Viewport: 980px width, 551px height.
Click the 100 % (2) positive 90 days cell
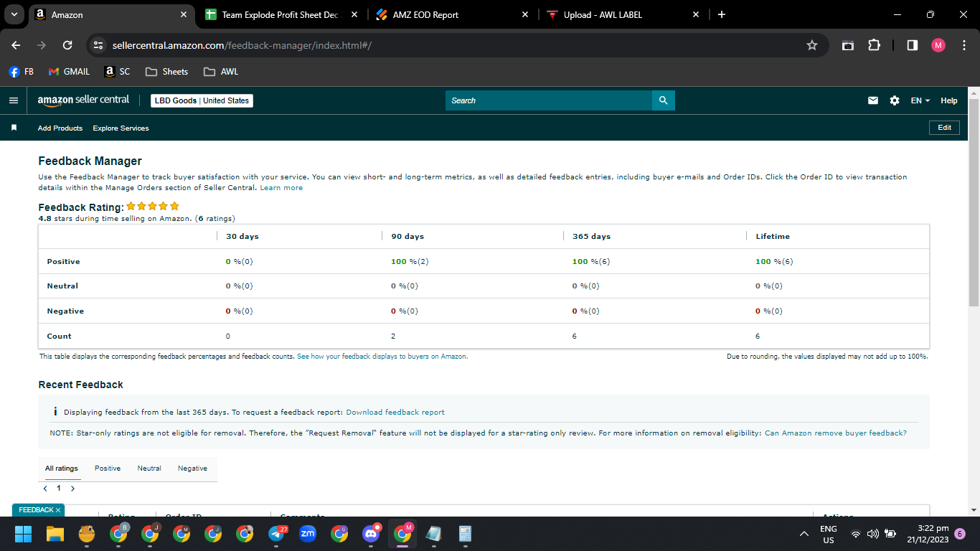point(410,262)
